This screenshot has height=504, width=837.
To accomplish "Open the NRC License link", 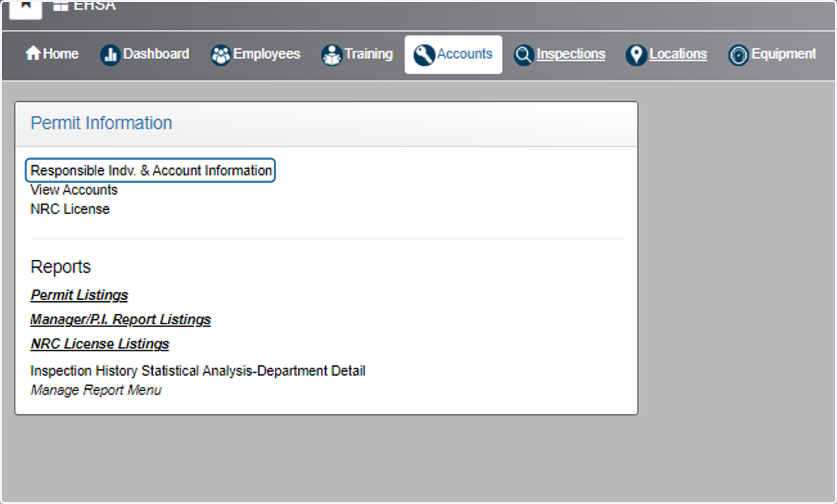I will (x=70, y=209).
